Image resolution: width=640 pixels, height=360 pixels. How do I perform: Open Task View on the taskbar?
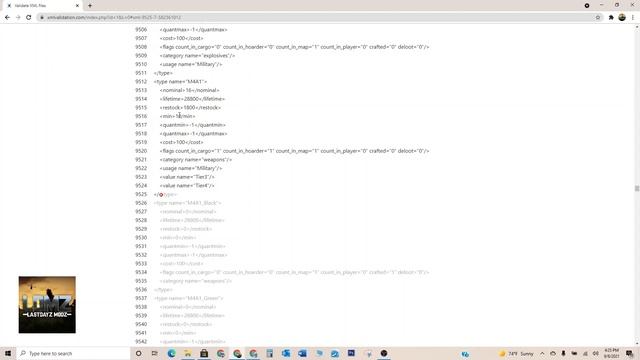point(155,353)
